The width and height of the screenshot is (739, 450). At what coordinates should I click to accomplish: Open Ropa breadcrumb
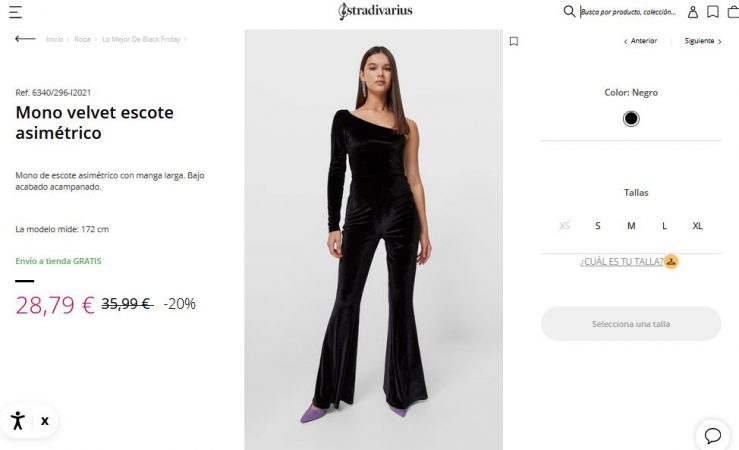[x=83, y=39]
